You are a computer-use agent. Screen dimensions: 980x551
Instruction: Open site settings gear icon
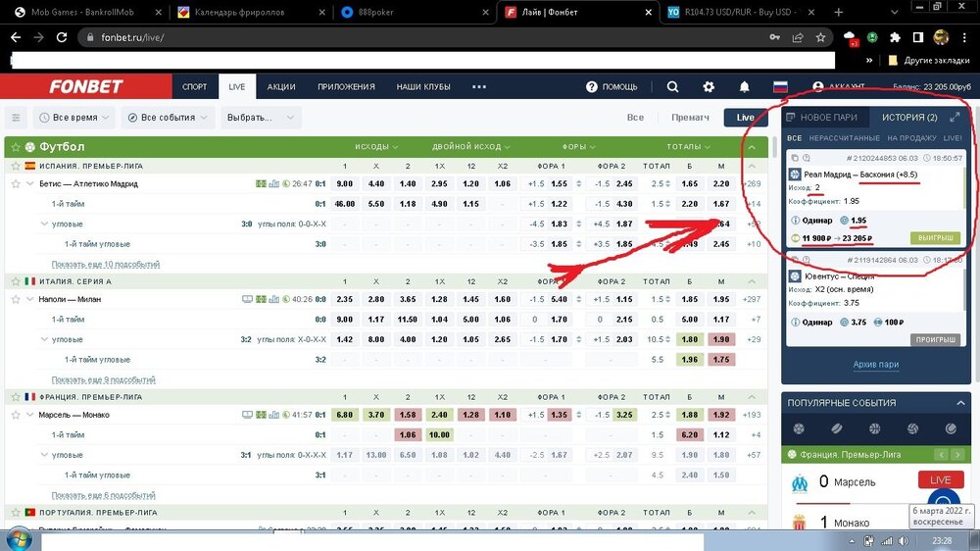click(x=709, y=86)
